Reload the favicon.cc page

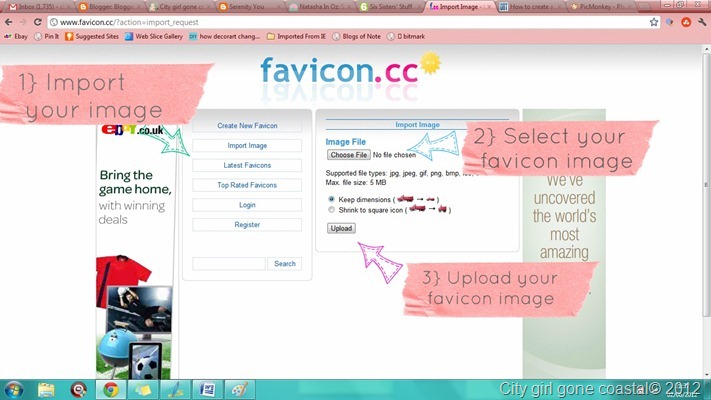(x=38, y=22)
